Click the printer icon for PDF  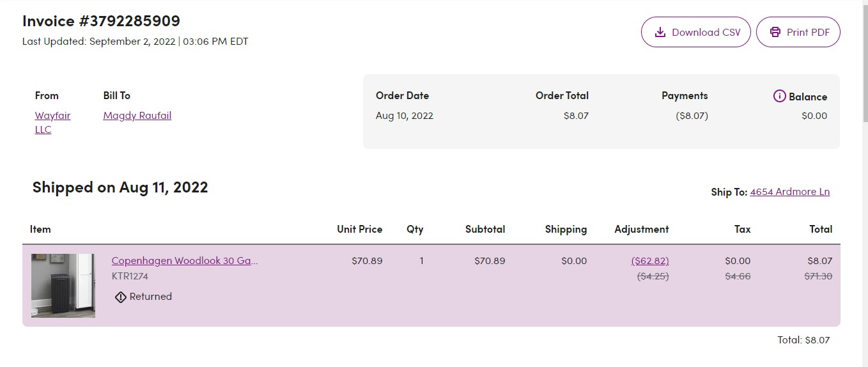coord(775,32)
